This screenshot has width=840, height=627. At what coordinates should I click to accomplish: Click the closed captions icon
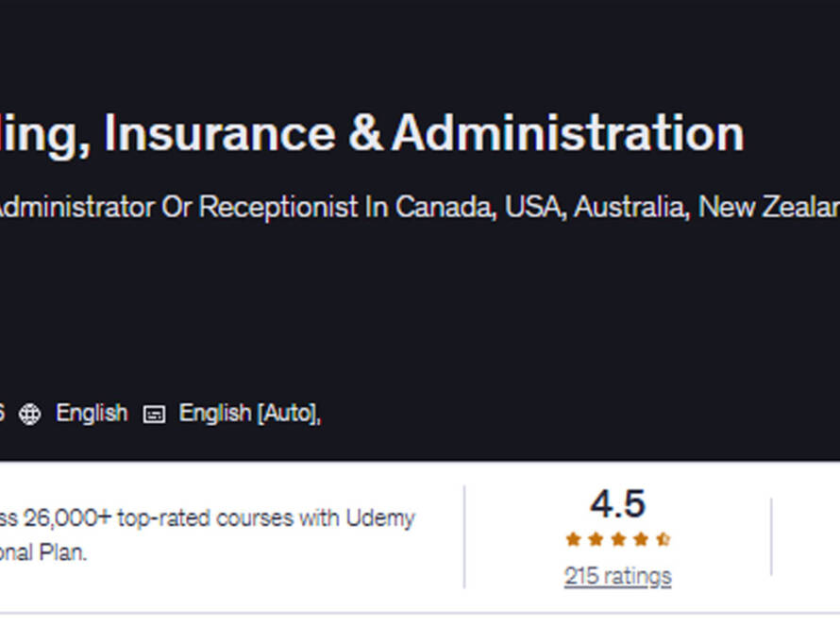(x=154, y=414)
